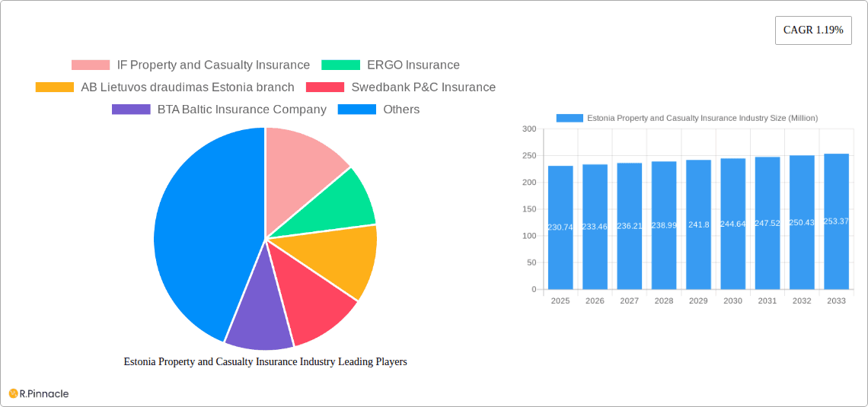
Task: Click the 300 y-axis label
Action: (529, 129)
